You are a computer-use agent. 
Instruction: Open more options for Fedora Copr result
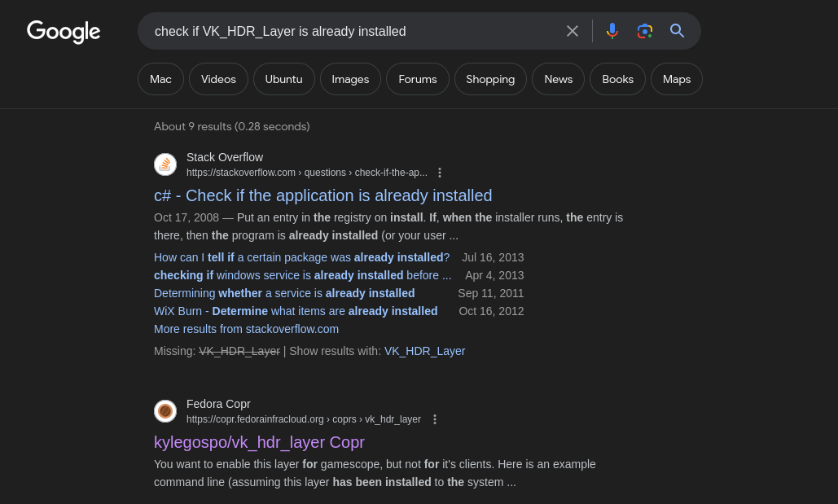coord(435,419)
